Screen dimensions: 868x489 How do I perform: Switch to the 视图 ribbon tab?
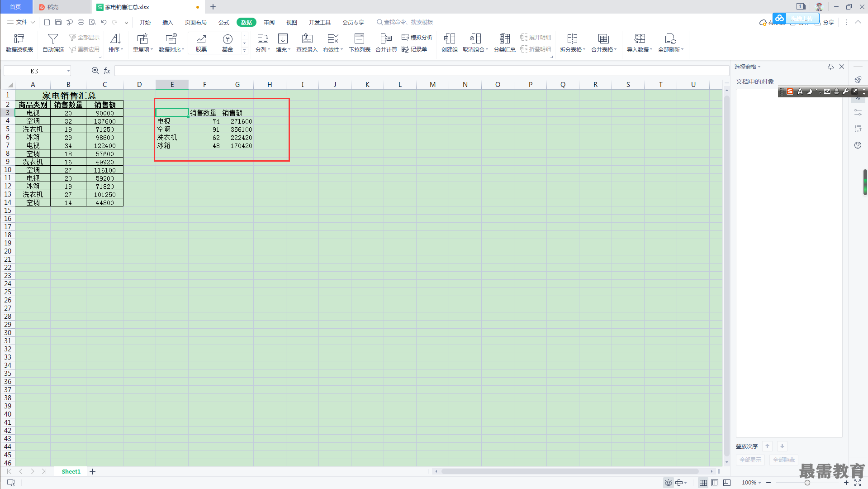292,22
